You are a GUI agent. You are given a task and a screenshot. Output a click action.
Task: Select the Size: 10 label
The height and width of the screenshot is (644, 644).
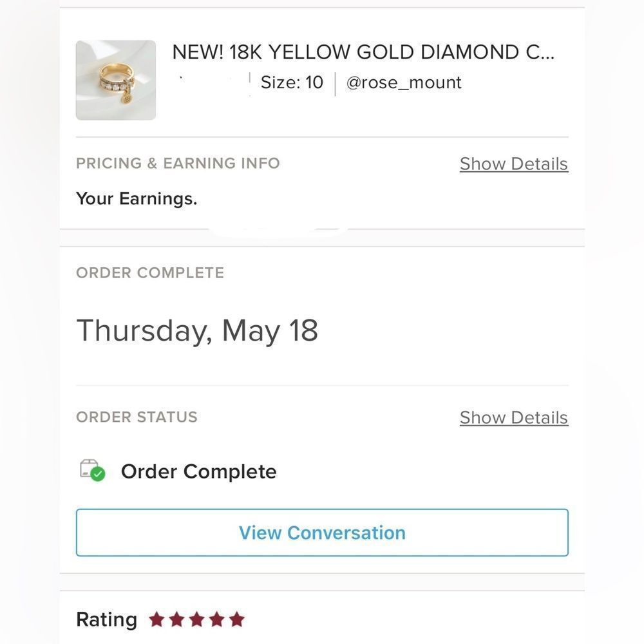292,82
